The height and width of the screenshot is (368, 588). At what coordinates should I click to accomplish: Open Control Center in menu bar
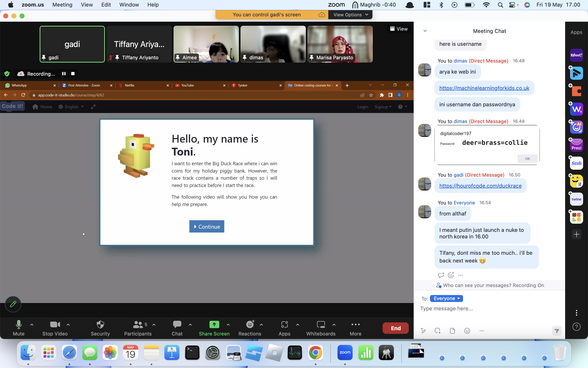512,5
